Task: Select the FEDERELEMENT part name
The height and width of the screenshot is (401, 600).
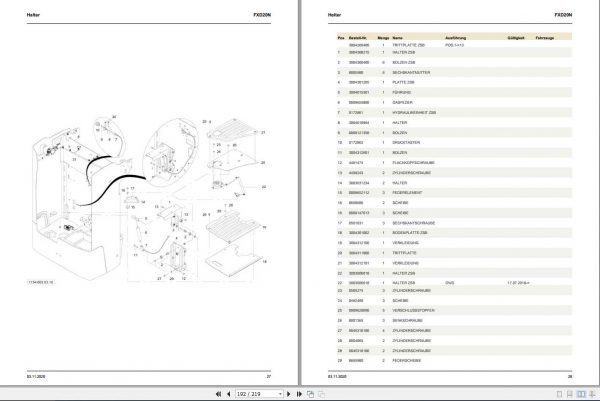Action: tap(407, 193)
